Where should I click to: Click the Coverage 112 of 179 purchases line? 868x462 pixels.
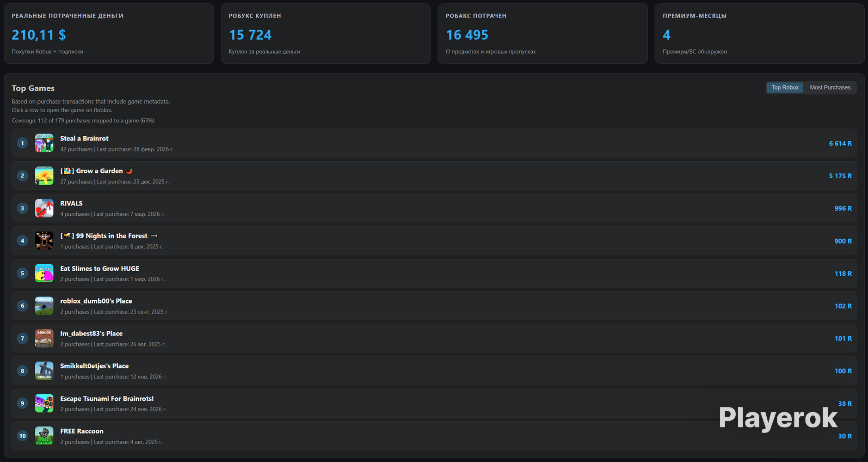[x=83, y=121]
